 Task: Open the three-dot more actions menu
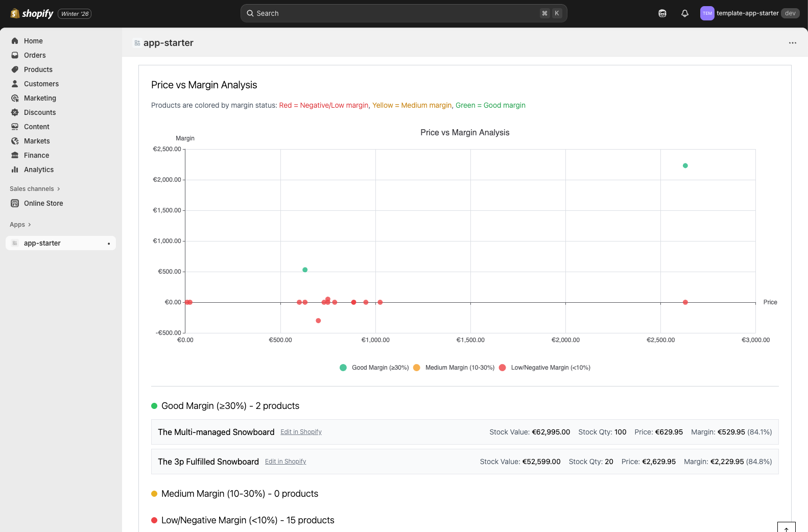point(793,43)
